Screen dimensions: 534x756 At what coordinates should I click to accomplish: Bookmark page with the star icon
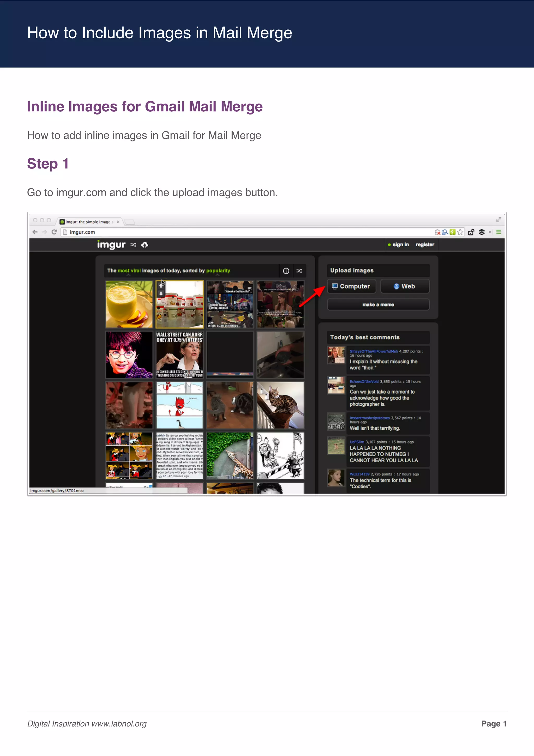(x=460, y=232)
